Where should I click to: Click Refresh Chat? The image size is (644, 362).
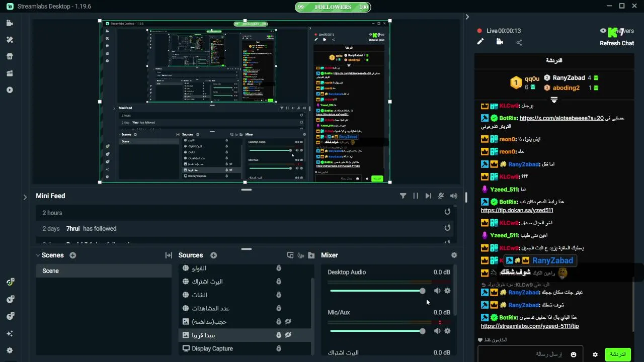click(616, 43)
